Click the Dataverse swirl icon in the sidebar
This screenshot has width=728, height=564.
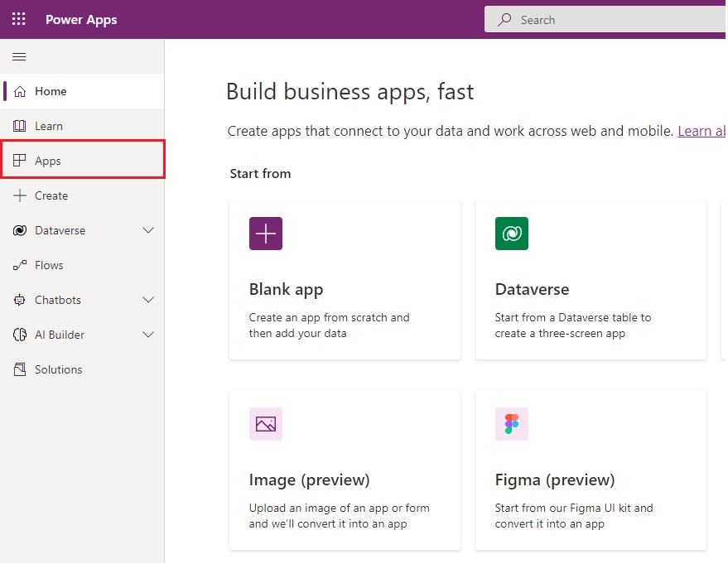click(20, 230)
